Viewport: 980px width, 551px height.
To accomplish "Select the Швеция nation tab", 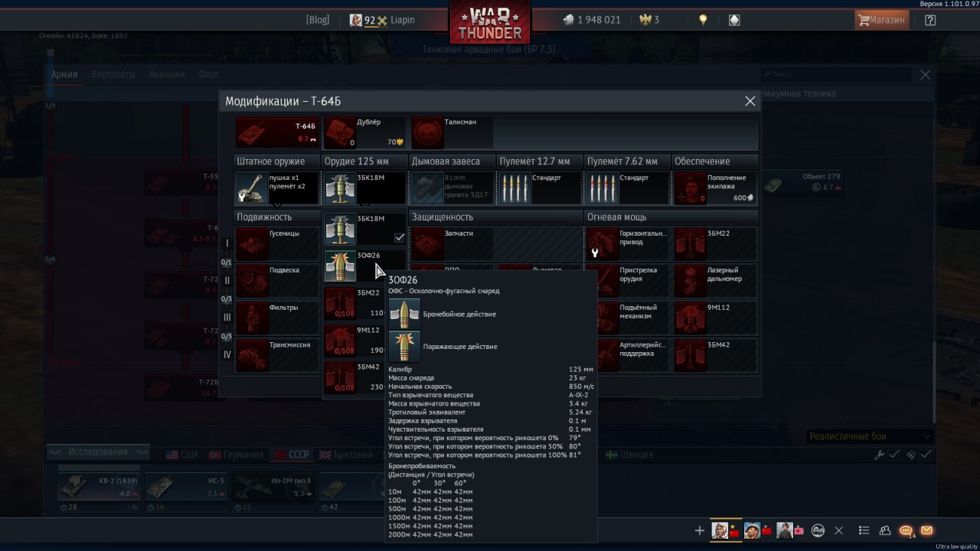I will coord(629,455).
